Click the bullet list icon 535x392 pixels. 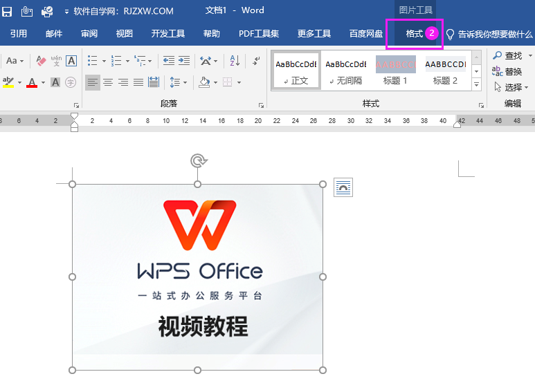(93, 61)
